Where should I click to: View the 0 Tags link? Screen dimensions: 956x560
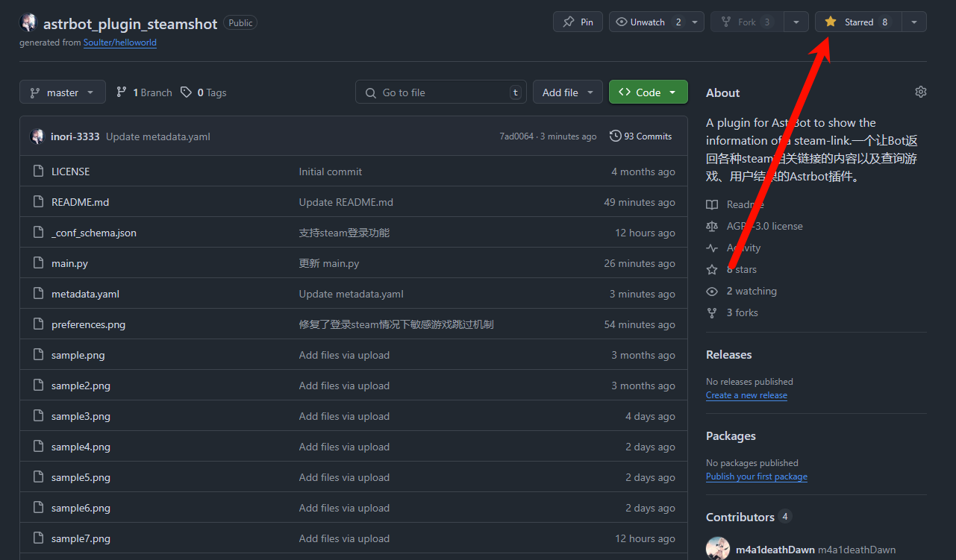pyautogui.click(x=203, y=92)
